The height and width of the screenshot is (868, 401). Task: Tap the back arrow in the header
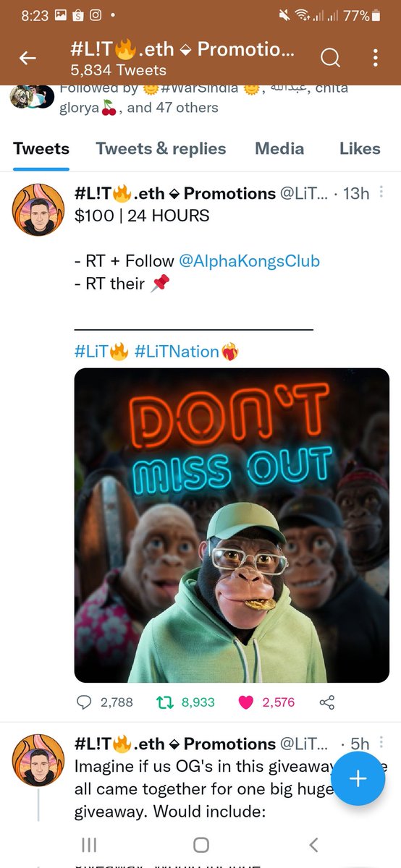(x=28, y=59)
